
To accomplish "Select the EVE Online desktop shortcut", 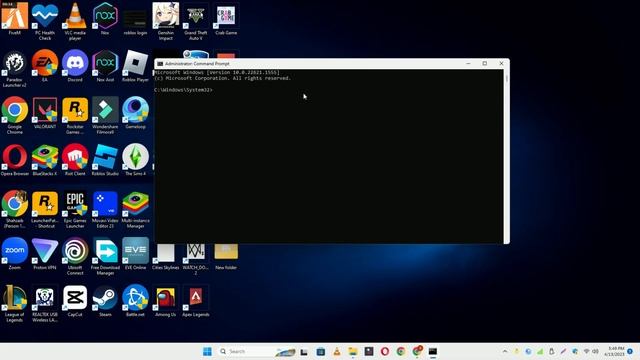I will (136, 254).
